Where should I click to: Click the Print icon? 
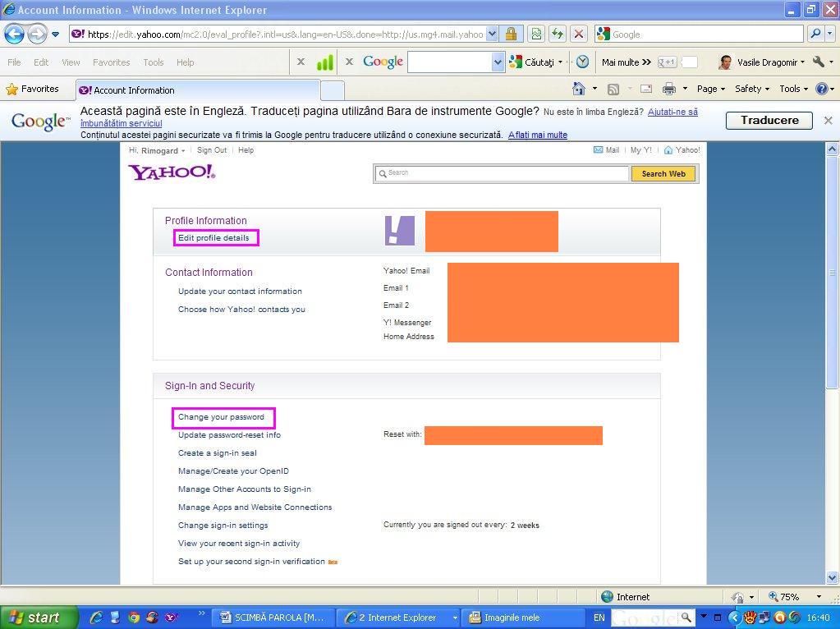click(x=668, y=89)
